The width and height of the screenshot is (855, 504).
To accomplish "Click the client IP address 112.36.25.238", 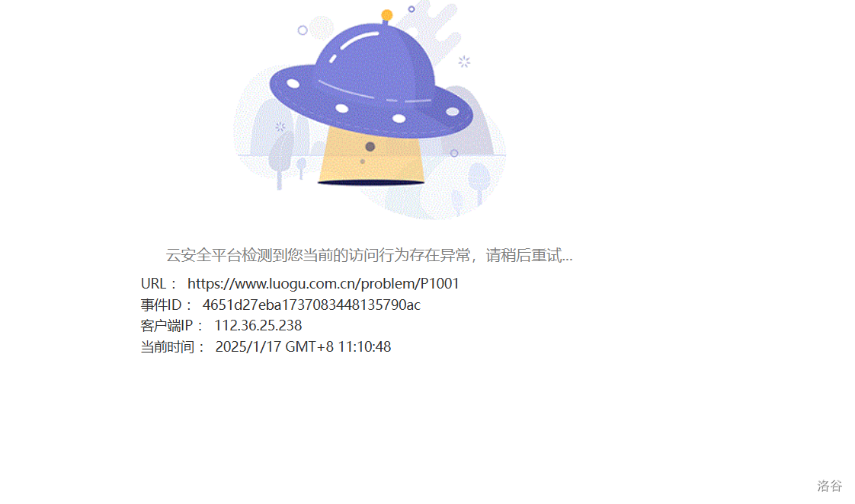I will click(258, 325).
